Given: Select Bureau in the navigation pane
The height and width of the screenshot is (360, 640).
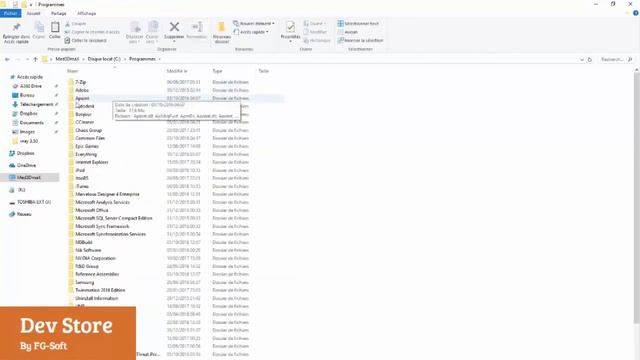Looking at the screenshot, I should (x=27, y=95).
